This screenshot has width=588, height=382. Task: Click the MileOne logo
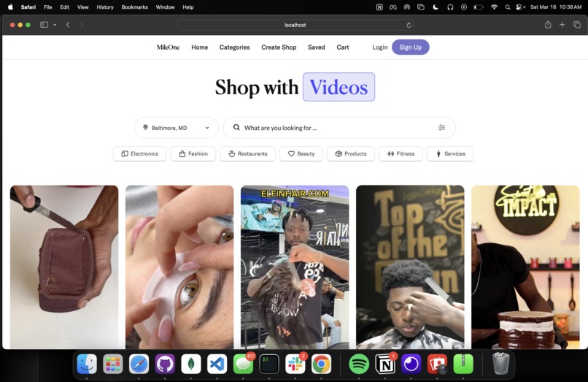[168, 47]
